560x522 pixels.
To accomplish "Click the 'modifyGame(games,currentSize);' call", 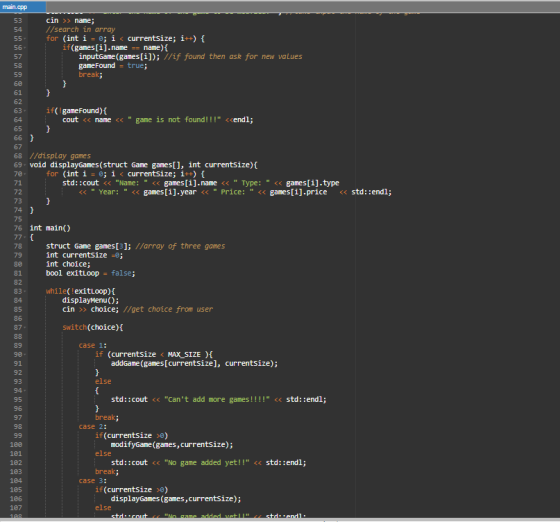I will point(172,445).
